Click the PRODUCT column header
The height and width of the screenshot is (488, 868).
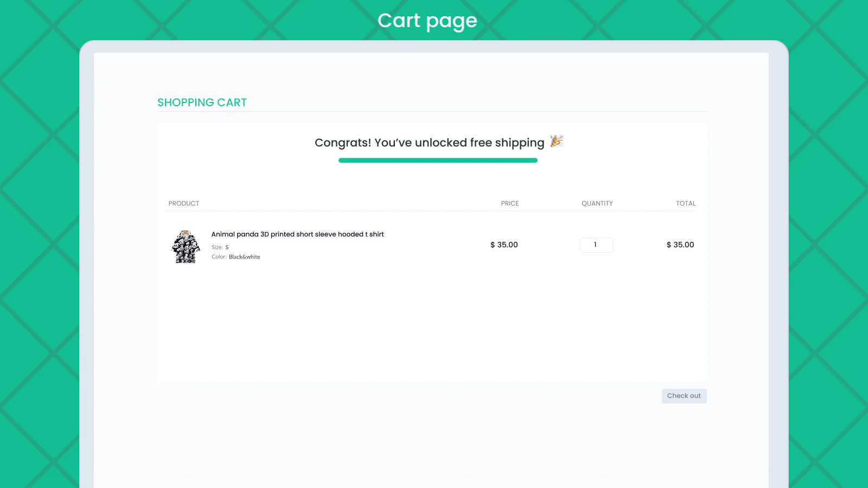(x=184, y=203)
